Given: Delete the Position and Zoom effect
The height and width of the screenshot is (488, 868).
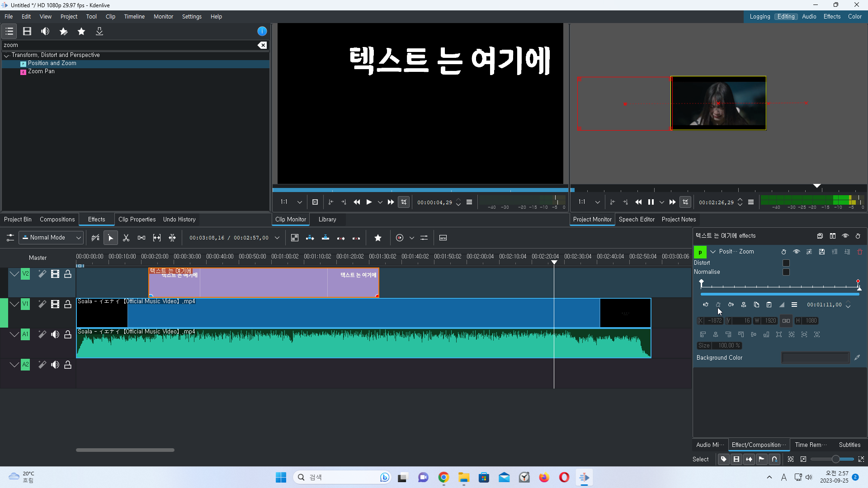Looking at the screenshot, I should coord(860,252).
